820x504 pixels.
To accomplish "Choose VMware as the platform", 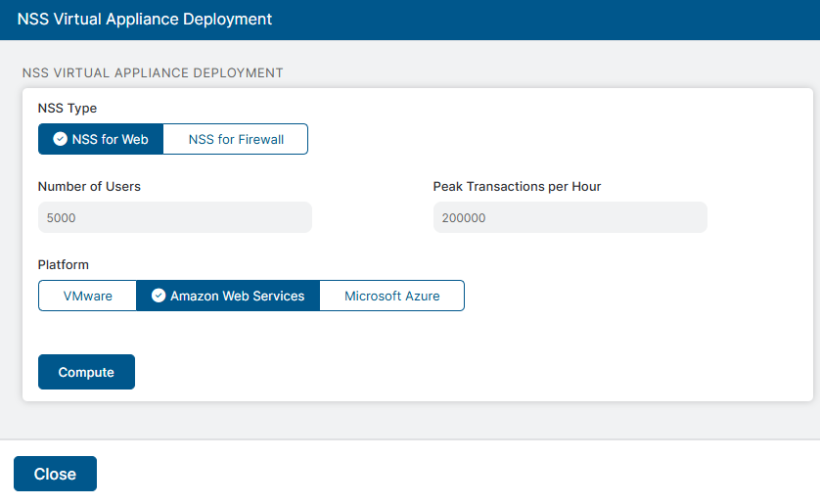I will click(x=88, y=296).
